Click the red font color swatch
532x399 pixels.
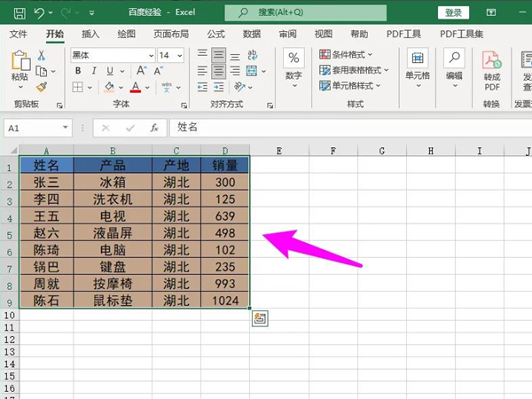tap(136, 87)
